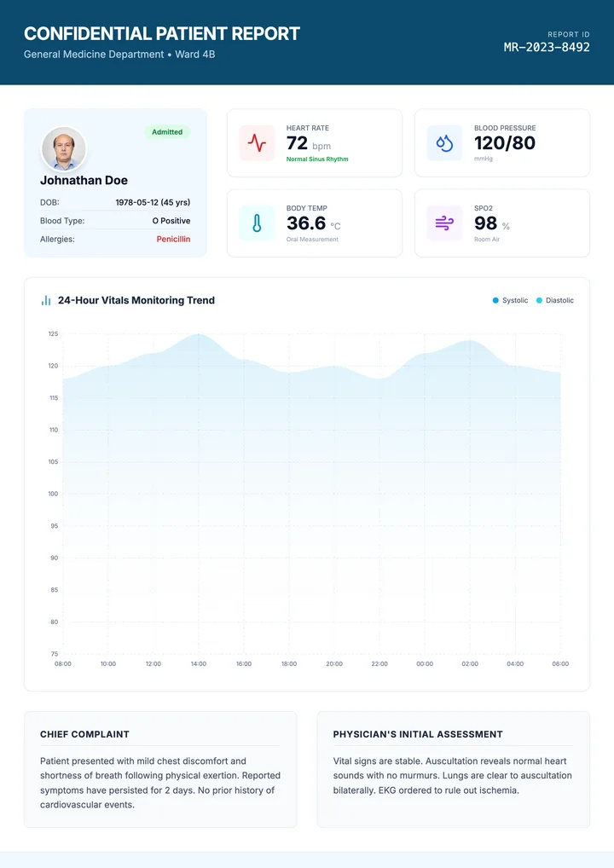
Task: Click the 120/80 blood pressure reading
Action: click(505, 143)
